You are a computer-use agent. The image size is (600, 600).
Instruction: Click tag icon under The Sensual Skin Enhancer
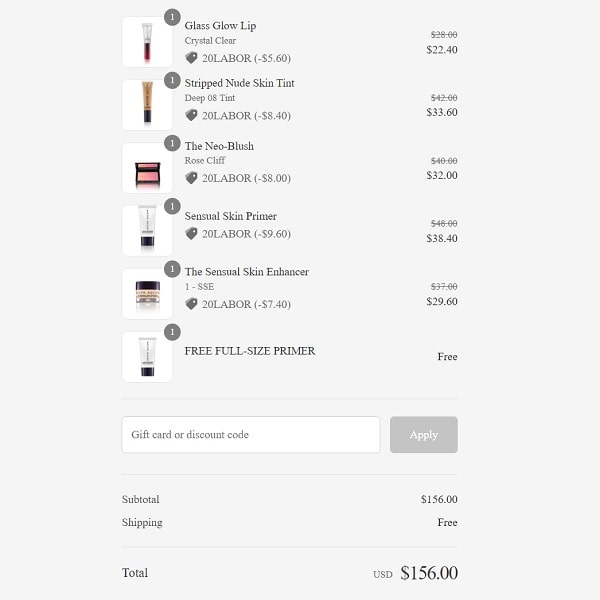click(x=191, y=304)
